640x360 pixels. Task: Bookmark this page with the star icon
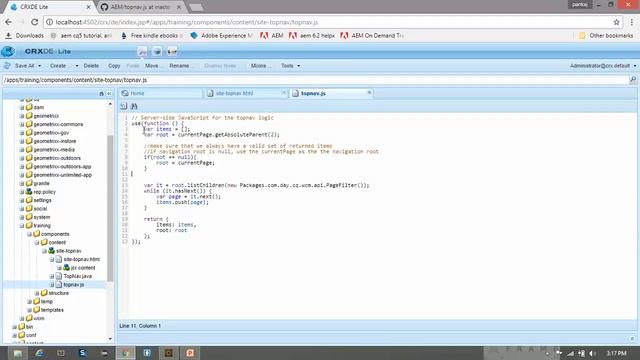(x=616, y=22)
